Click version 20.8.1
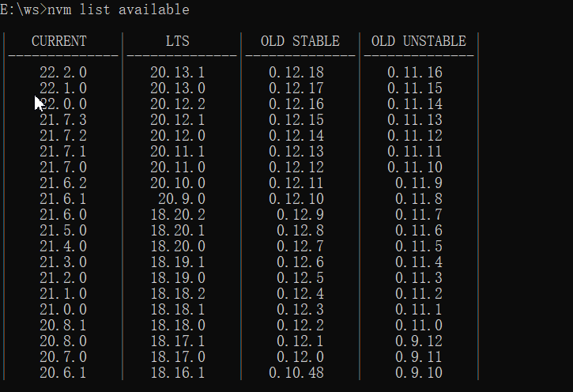573x392 pixels. tap(63, 325)
